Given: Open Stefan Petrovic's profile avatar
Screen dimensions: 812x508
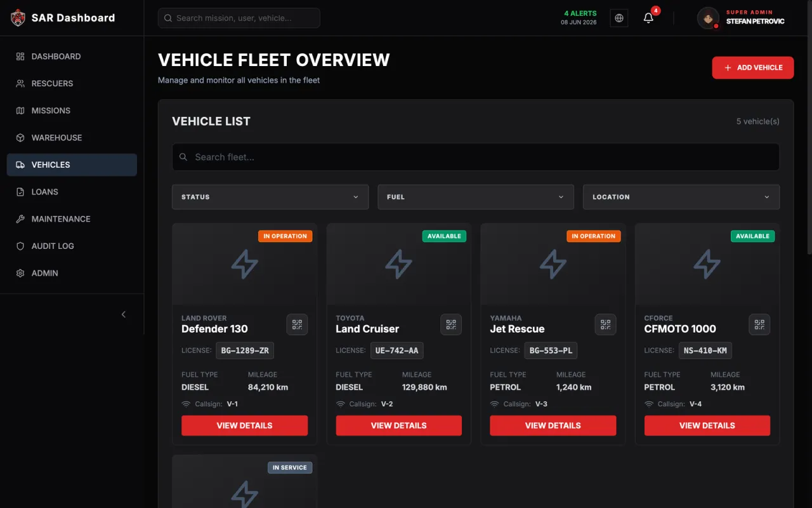Looking at the screenshot, I should click(x=708, y=18).
